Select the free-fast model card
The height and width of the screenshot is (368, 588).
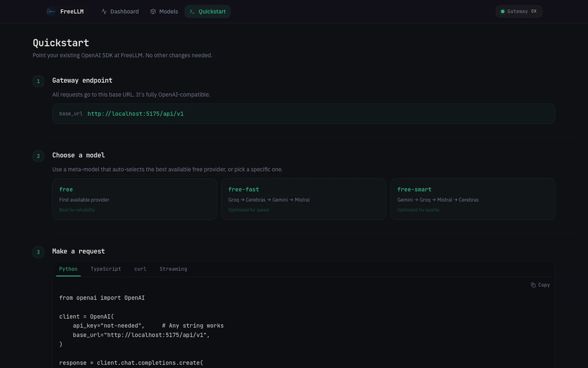click(304, 199)
